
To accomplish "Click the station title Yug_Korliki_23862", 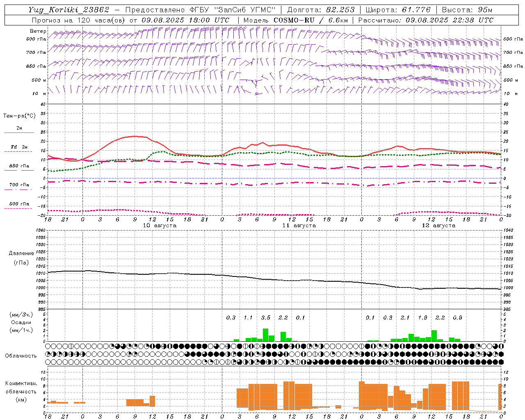I will [69, 10].
